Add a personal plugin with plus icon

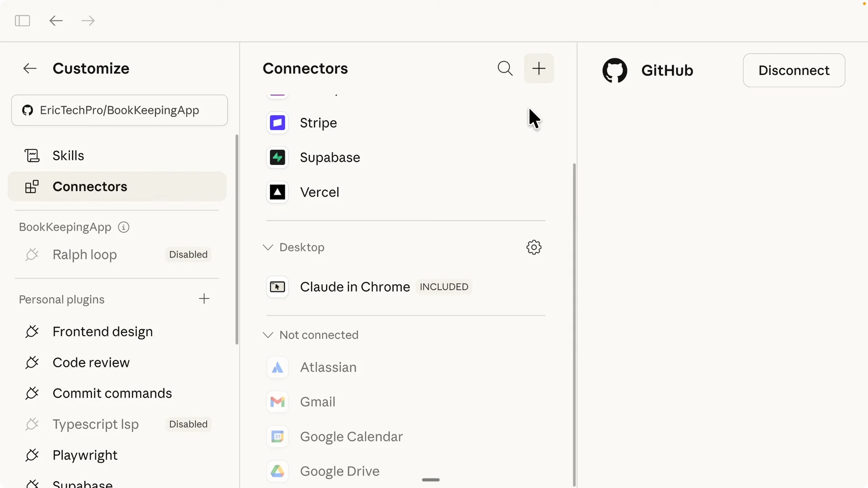[204, 299]
